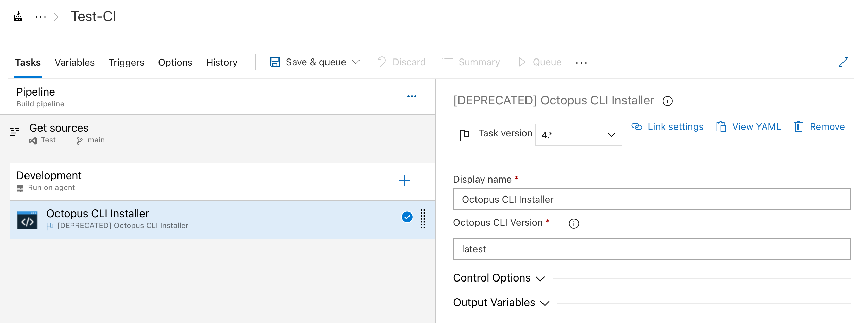This screenshot has width=868, height=323.
Task: Open the Pipeline ellipsis menu
Action: click(x=412, y=96)
